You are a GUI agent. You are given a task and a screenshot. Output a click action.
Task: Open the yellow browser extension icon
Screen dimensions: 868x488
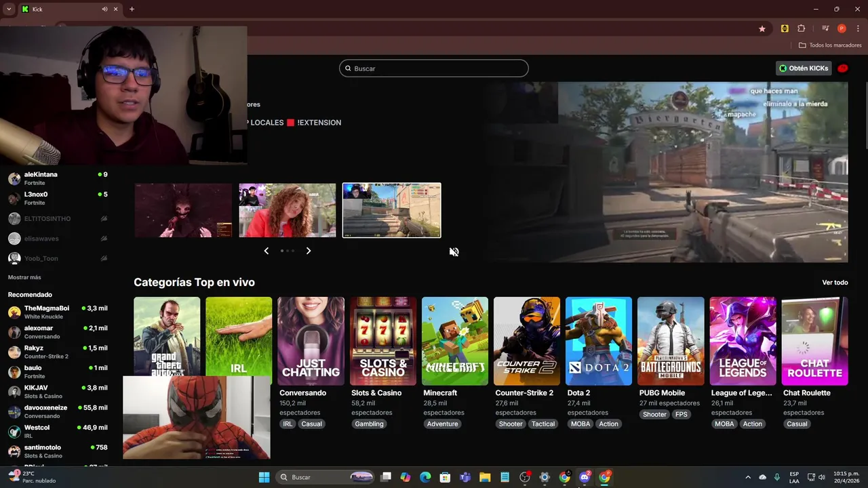(785, 28)
